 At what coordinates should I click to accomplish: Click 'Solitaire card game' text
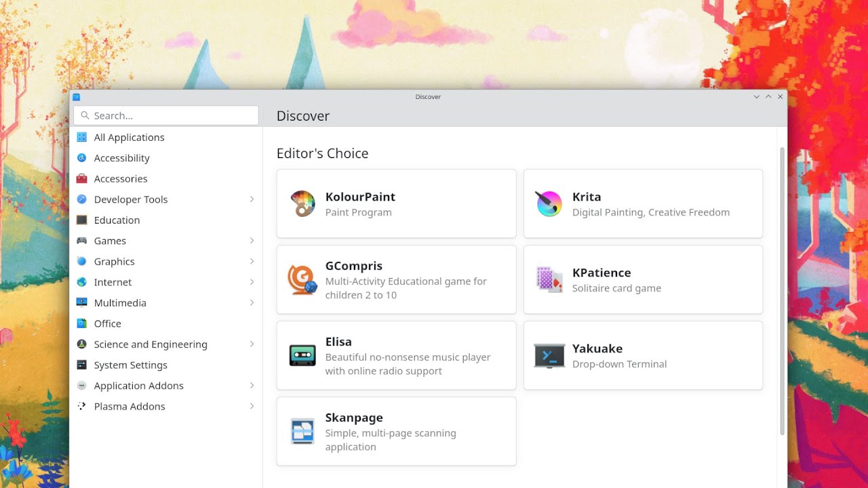[x=616, y=288]
